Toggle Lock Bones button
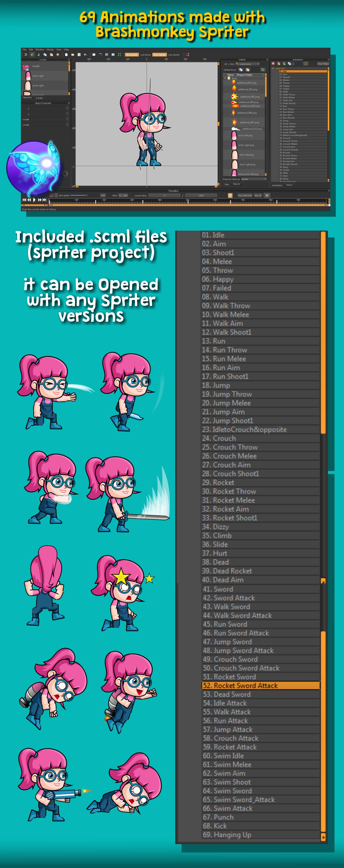 (145, 55)
